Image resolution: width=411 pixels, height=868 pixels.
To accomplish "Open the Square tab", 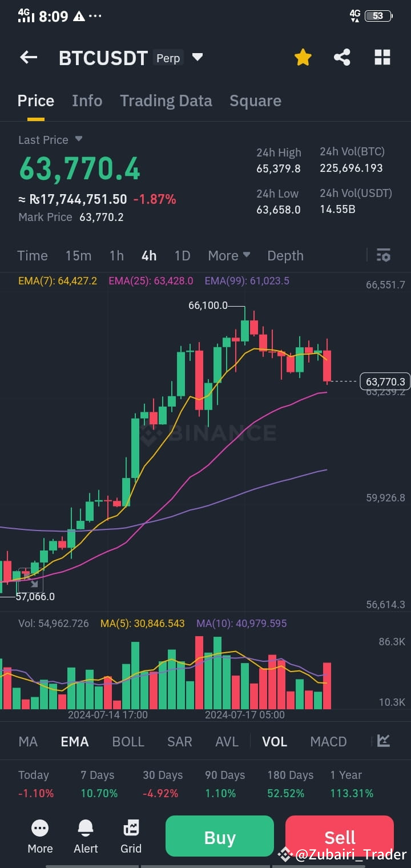I will [255, 101].
